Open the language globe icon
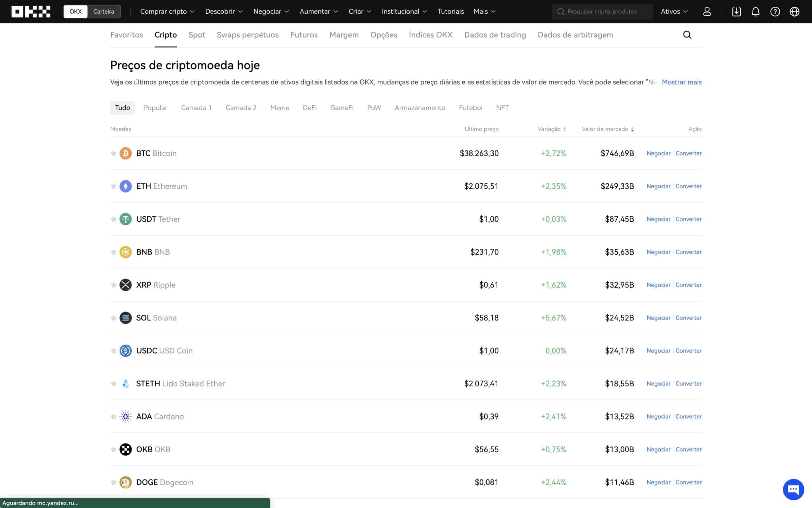The image size is (812, 508). point(795,11)
